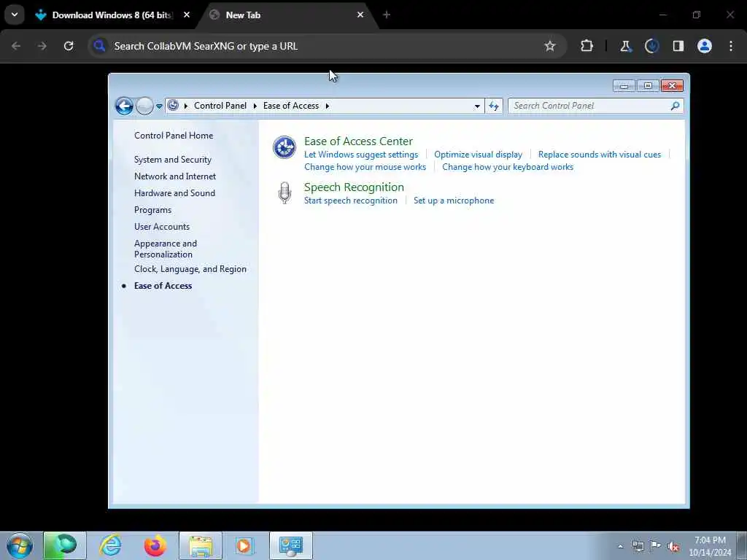Click the Control Panel taskbar button
The width and height of the screenshot is (747, 560).
290,545
